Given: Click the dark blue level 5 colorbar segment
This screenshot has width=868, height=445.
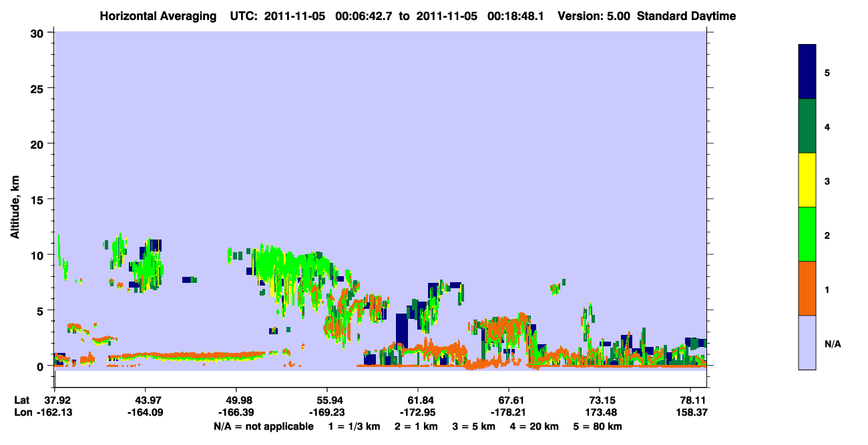Looking at the screenshot, I should (807, 72).
